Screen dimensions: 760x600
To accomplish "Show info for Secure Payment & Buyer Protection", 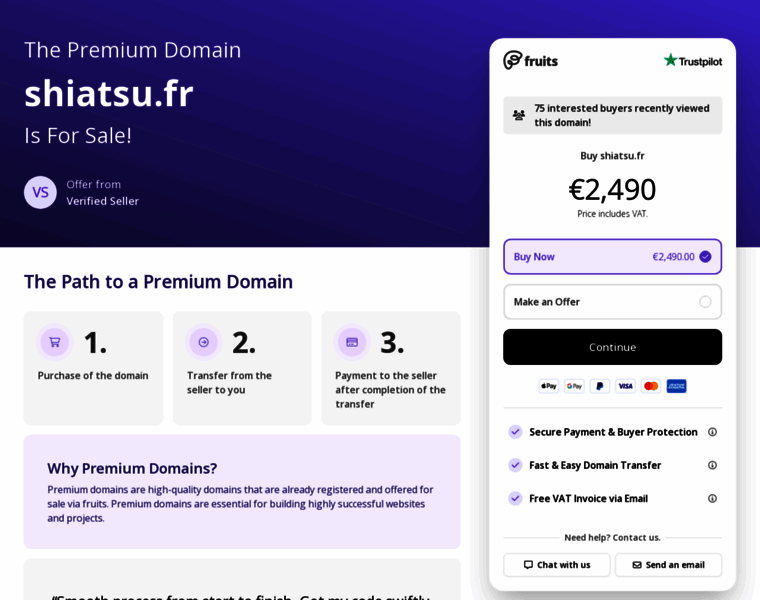I will coord(712,432).
